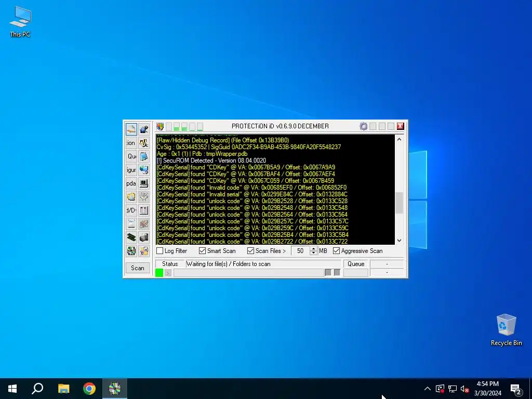The image size is (532, 399).
Task: Click the MB size field showing 50
Action: 301,251
